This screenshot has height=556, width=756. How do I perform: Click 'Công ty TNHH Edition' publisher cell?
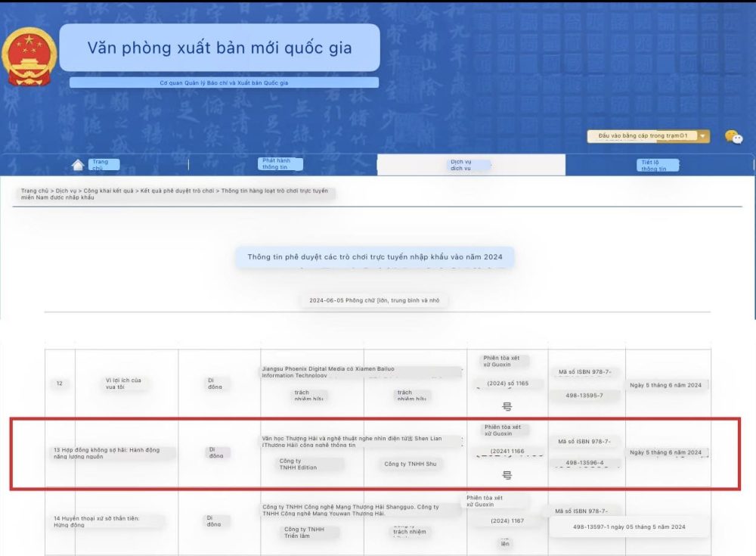(x=298, y=464)
